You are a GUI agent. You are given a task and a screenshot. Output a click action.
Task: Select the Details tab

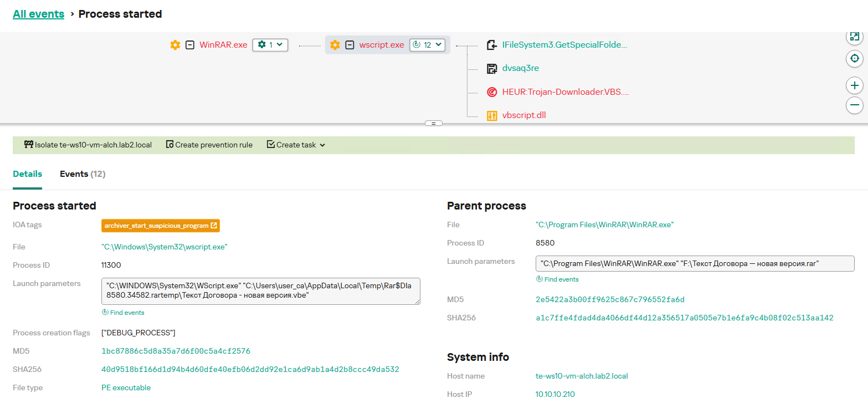(27, 174)
